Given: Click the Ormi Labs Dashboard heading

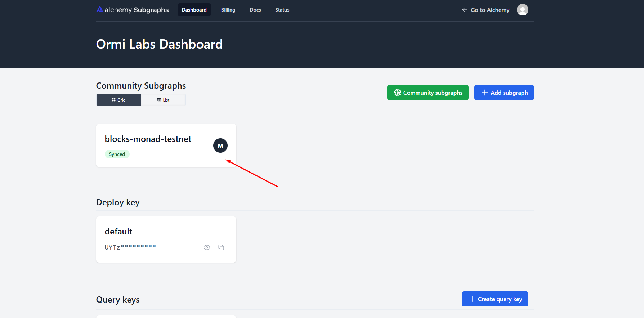Looking at the screenshot, I should (160, 44).
